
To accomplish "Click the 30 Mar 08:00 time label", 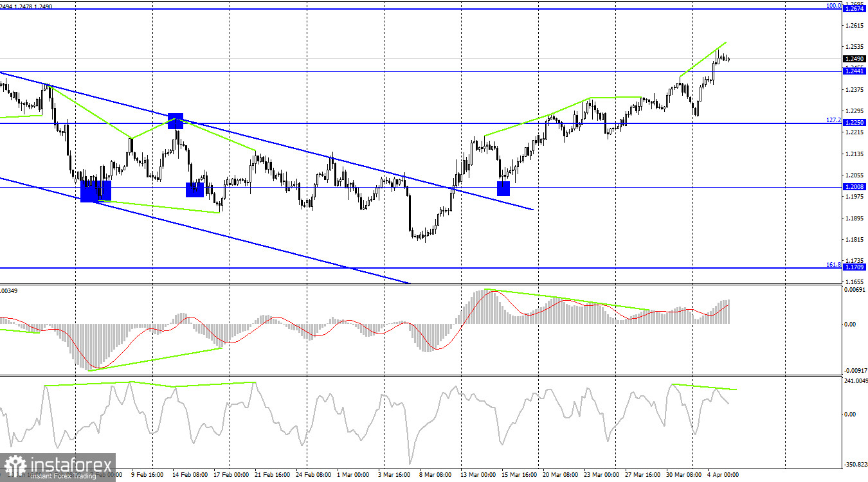I will 683,475.
